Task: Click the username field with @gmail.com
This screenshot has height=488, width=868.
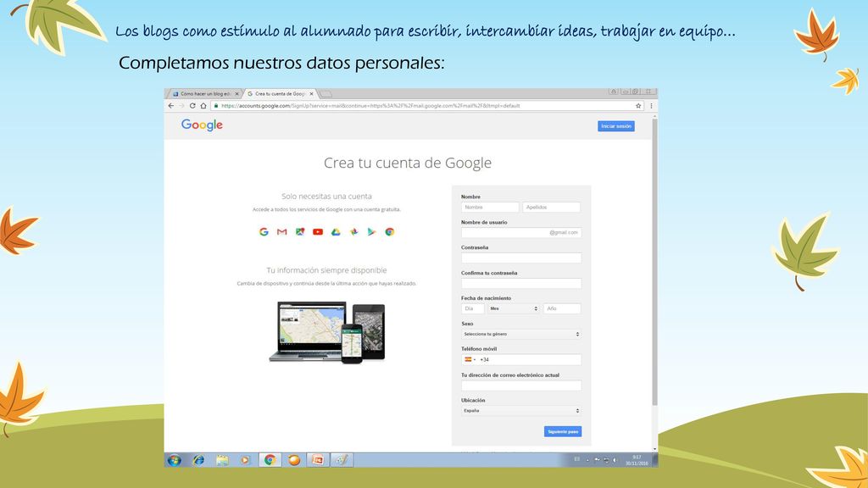Action: [x=521, y=232]
